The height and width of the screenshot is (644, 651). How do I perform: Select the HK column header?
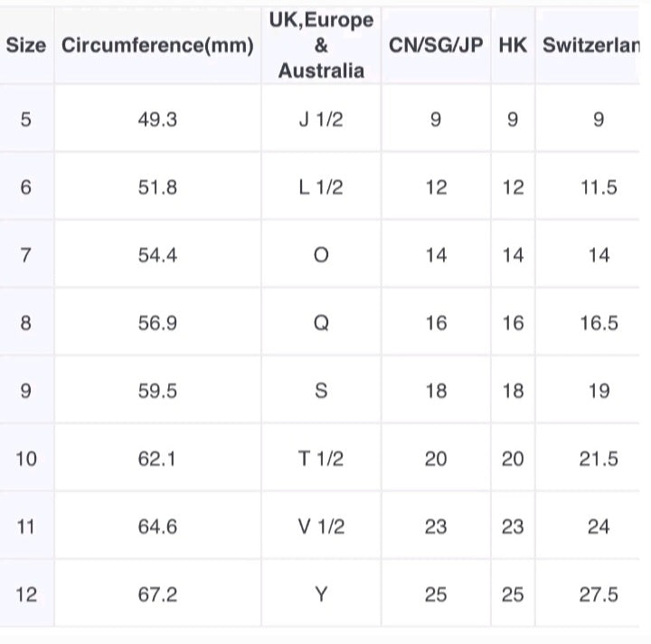point(513,46)
